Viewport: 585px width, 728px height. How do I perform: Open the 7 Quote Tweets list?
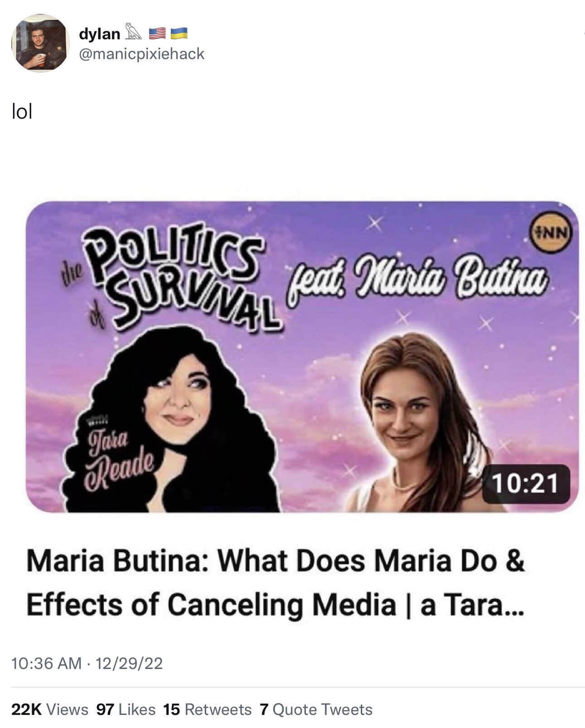point(316,709)
